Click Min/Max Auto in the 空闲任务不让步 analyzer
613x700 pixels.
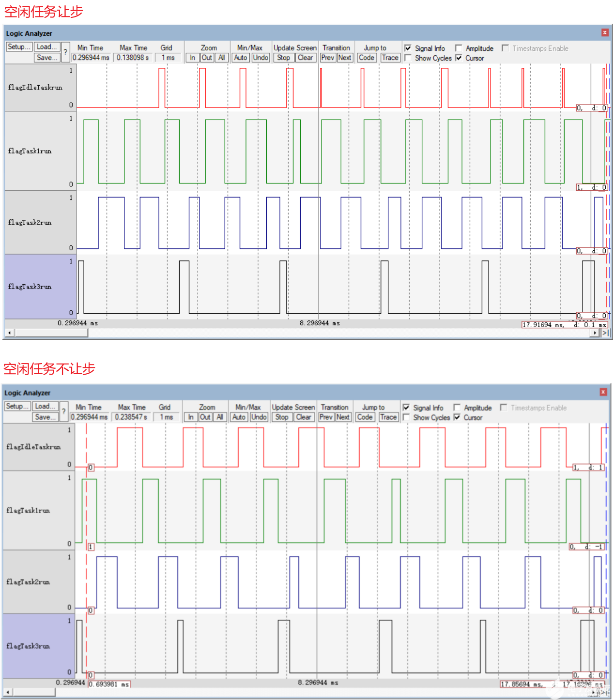[239, 417]
